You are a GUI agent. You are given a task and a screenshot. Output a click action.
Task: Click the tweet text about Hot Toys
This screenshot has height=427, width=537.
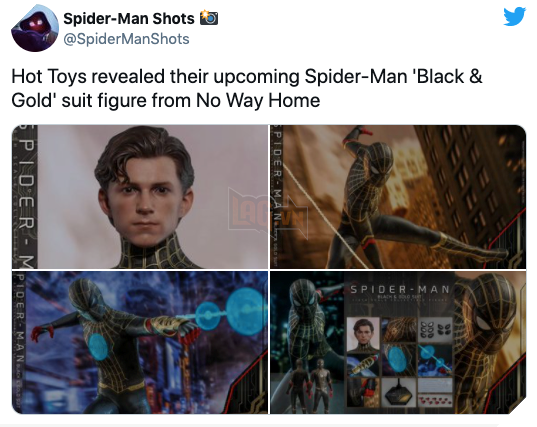coord(247,88)
